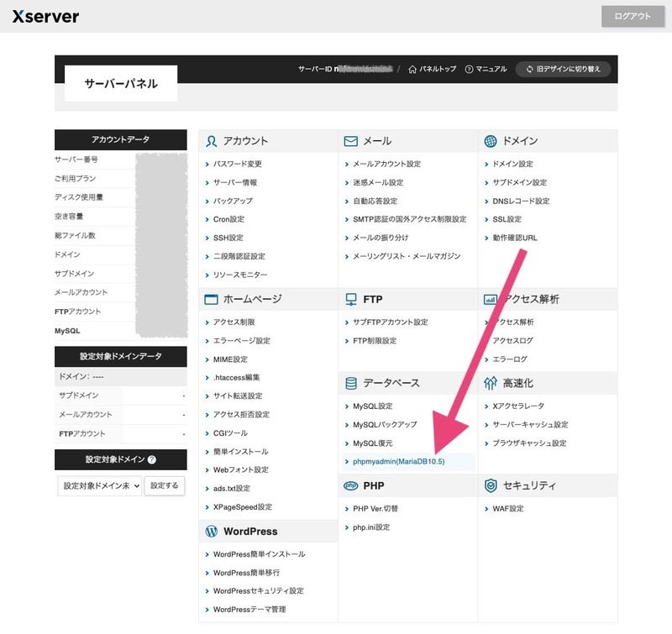
Task: Click the FTP section monitor icon
Action: (x=351, y=299)
